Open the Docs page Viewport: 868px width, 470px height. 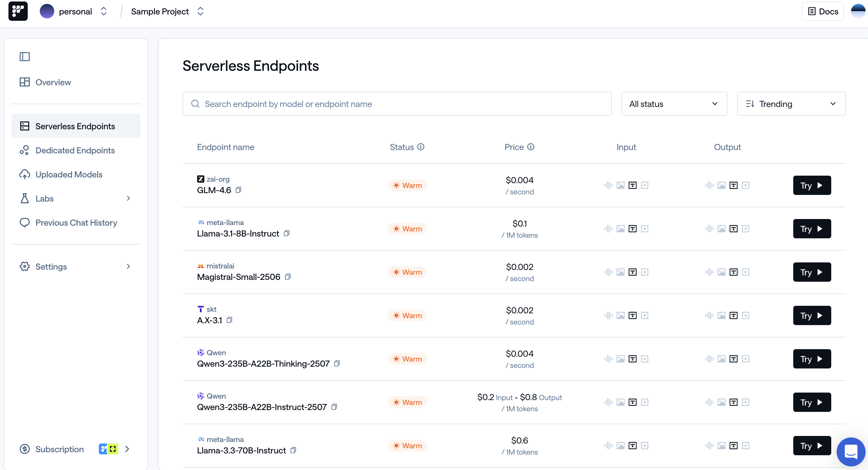coord(822,11)
